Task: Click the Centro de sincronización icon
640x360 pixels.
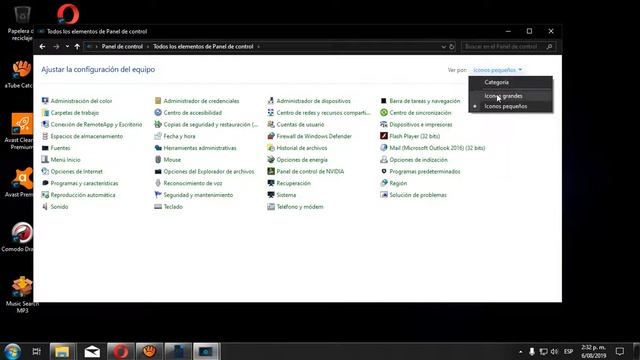Action: pyautogui.click(x=384, y=113)
